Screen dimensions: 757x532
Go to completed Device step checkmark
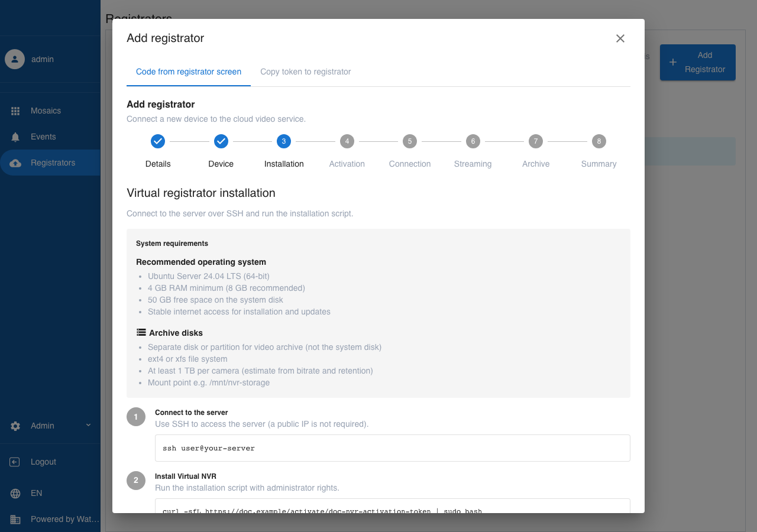(x=221, y=141)
